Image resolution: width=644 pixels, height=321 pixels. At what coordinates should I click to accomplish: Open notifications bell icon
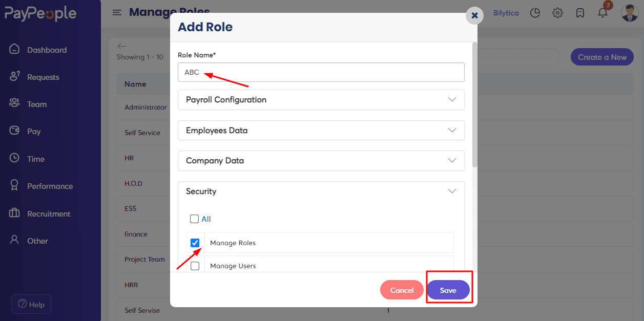pos(603,13)
